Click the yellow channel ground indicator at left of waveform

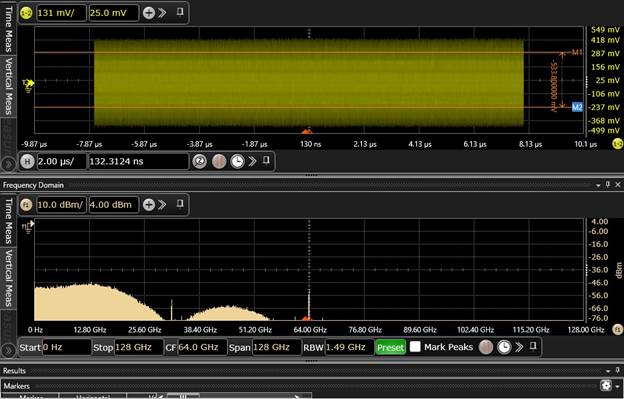pyautogui.click(x=28, y=86)
